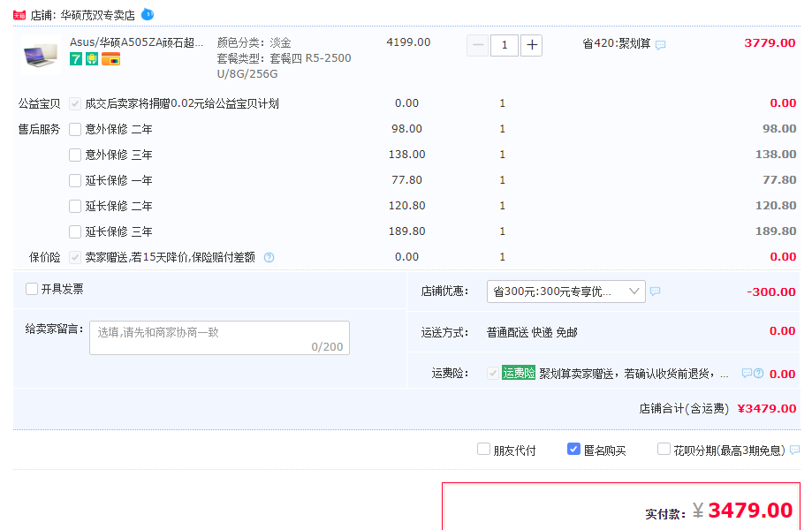Toggle the 保价险 seller gift checkbox
The image size is (812, 530).
75,257
